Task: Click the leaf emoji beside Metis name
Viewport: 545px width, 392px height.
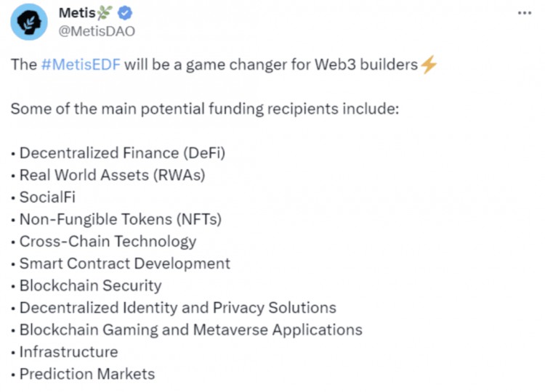Action: point(105,13)
